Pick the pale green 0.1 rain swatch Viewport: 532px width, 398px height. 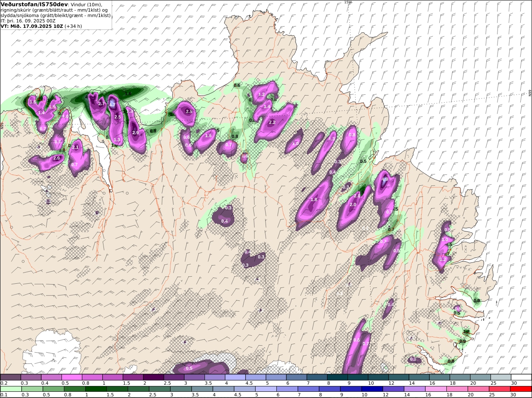tap(10, 389)
